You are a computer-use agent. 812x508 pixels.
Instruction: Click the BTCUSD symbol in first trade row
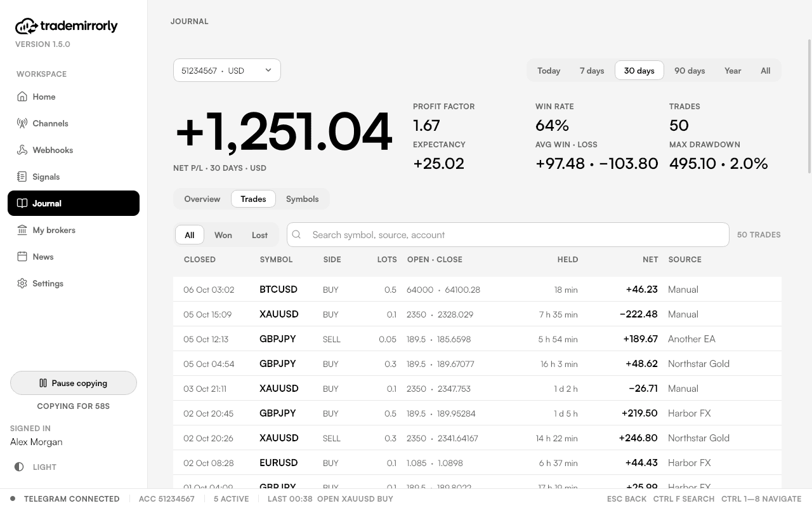coord(278,290)
